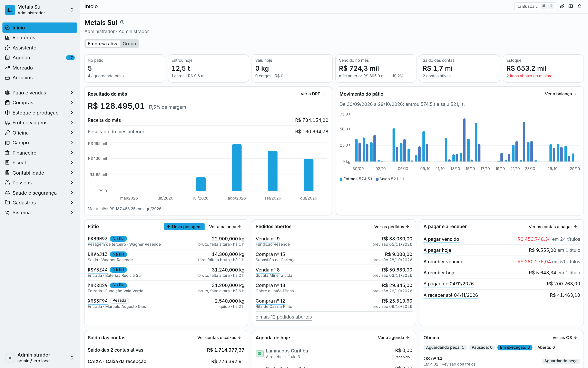
Task: Go to Início in the sidebar
Action: point(40,28)
